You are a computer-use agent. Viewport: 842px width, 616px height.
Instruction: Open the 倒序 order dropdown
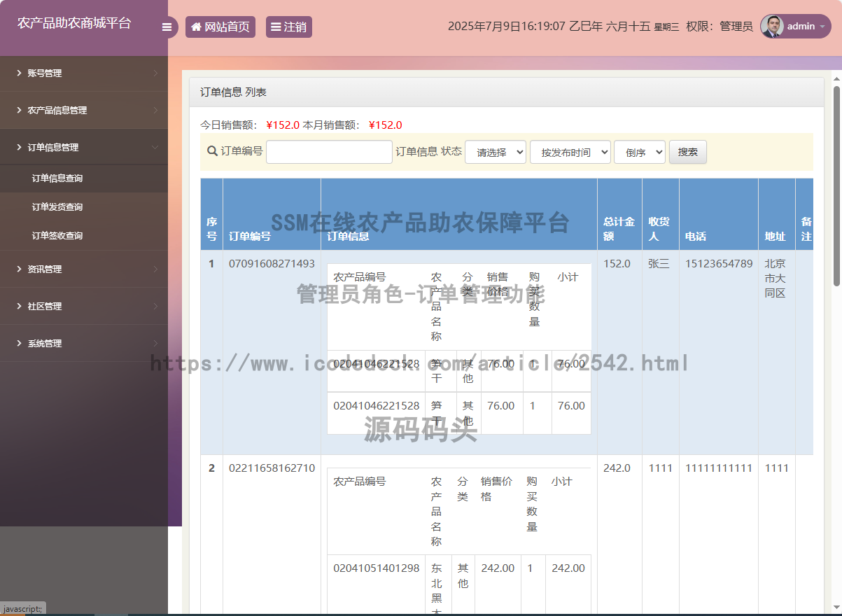click(640, 152)
